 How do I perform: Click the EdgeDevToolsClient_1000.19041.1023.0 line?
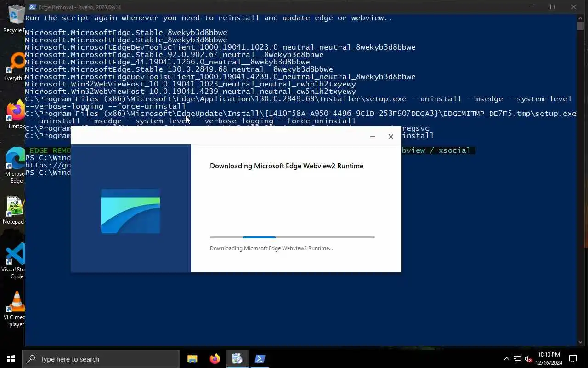coord(220,47)
